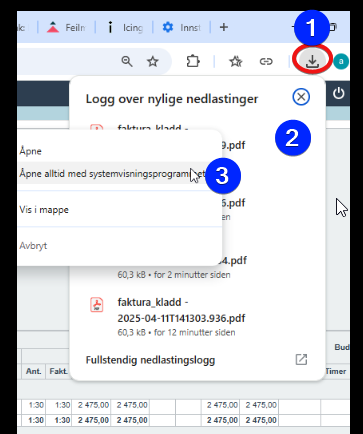Image resolution: width=363 pixels, height=434 pixels.
Task: Click the power logout icon
Action: coord(338,93)
